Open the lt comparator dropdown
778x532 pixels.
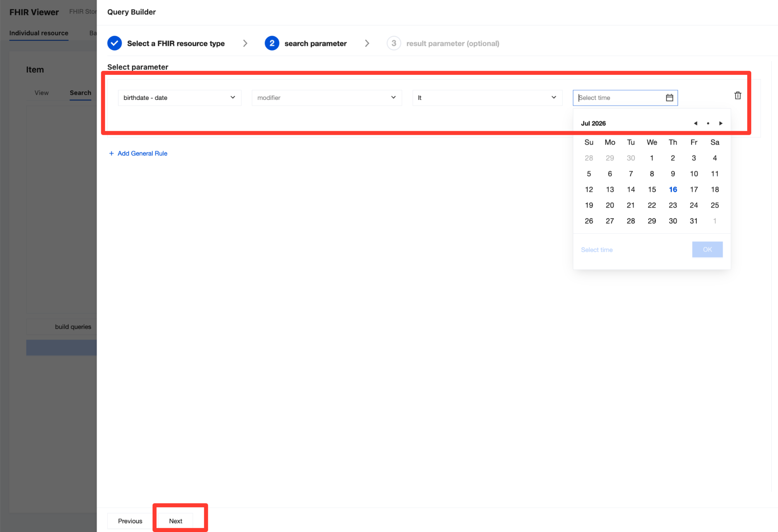coord(487,98)
